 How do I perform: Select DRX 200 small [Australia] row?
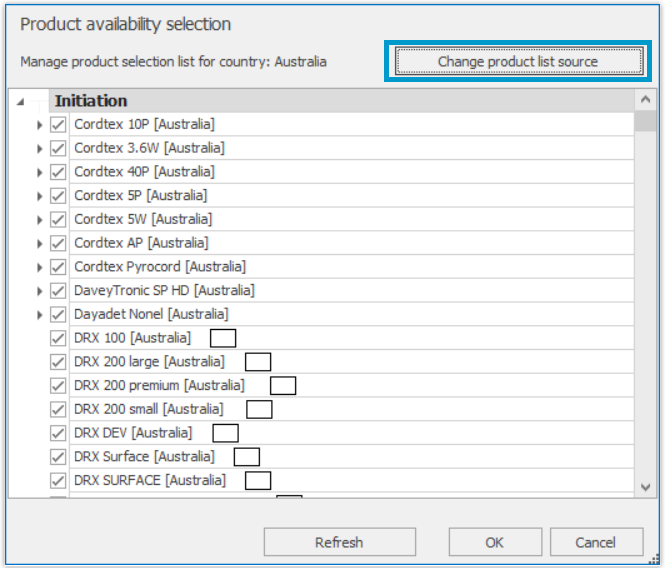pyautogui.click(x=352, y=409)
